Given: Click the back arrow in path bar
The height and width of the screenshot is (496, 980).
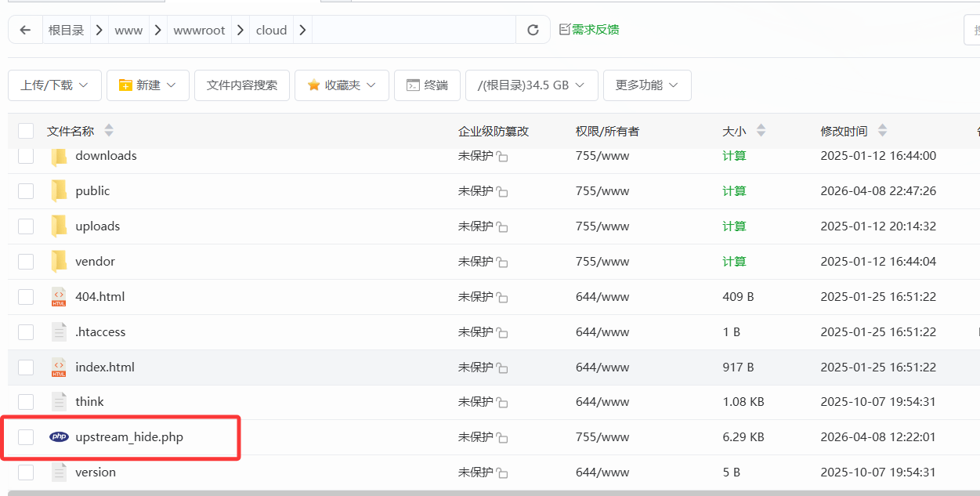Looking at the screenshot, I should 25,30.
